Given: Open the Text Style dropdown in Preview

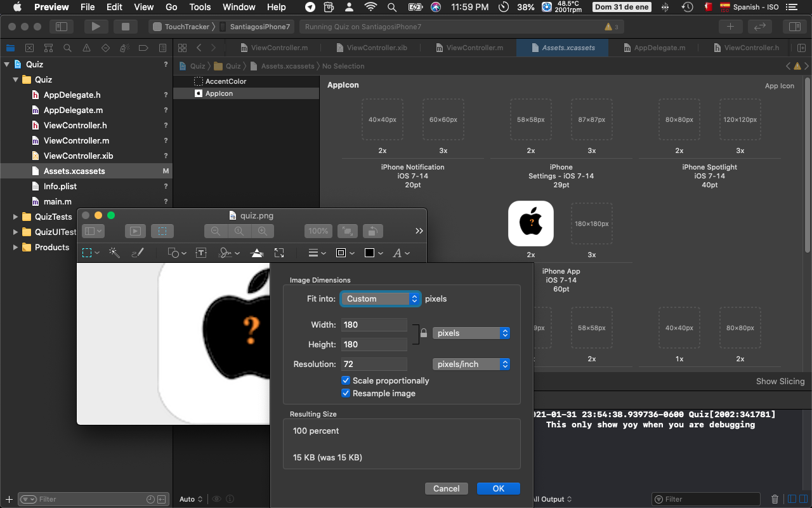Looking at the screenshot, I should pyautogui.click(x=401, y=253).
